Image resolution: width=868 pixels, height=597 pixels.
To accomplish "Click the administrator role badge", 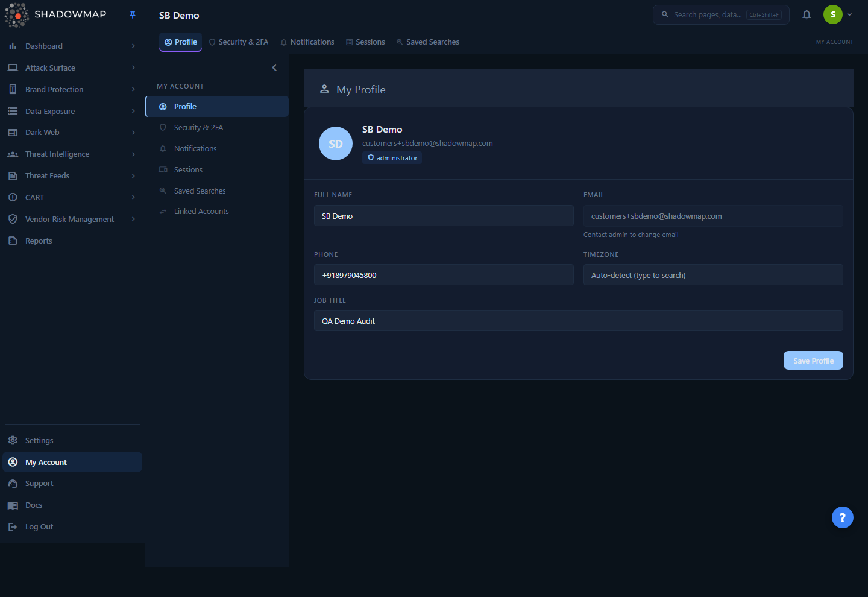I will pos(392,158).
